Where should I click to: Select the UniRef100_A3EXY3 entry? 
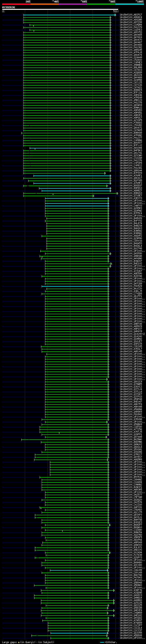pos(131,198)
